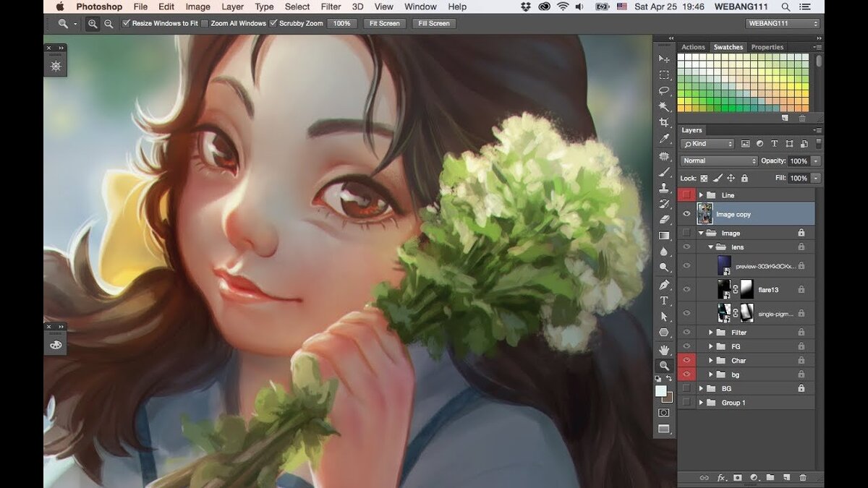Click the Image copy layer thumbnail
The width and height of the screenshot is (868, 488).
[x=705, y=214]
